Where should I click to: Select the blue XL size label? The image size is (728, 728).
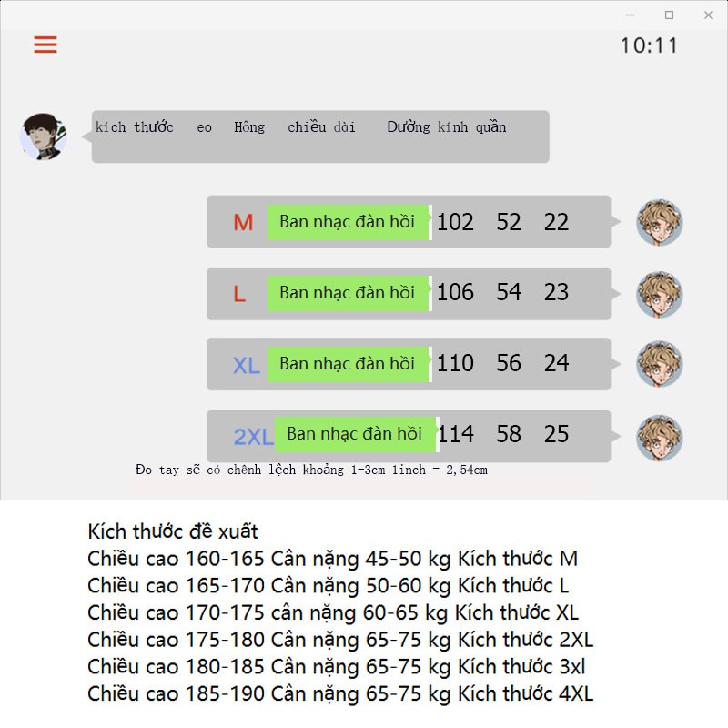pyautogui.click(x=246, y=366)
